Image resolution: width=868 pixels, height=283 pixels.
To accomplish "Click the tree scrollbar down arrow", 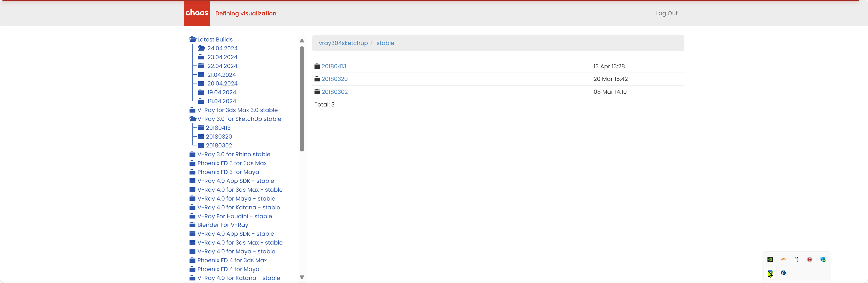I will 302,277.
